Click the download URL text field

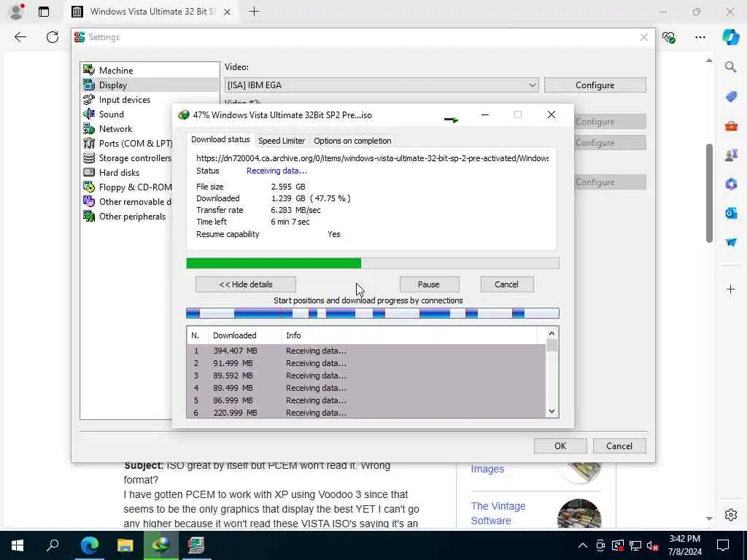pos(372,158)
